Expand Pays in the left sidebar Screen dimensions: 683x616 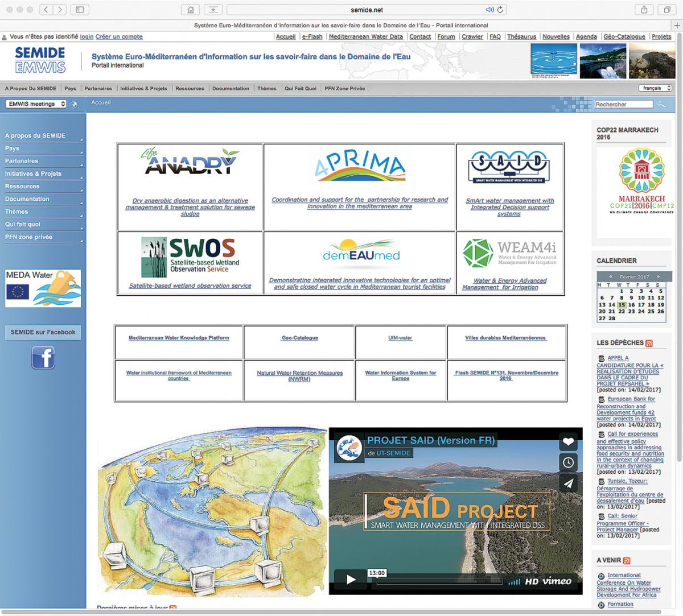click(43, 148)
